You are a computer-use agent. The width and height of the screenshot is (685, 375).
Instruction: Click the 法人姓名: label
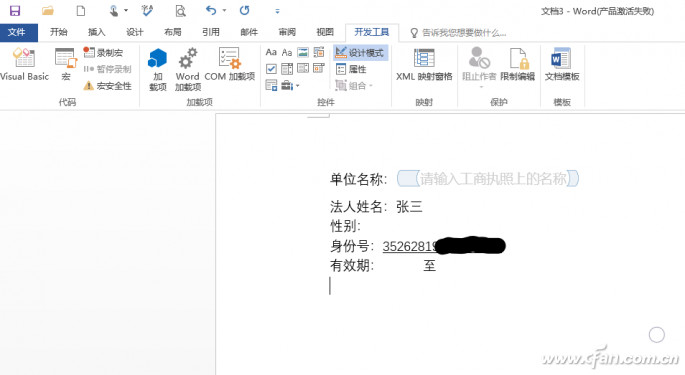click(x=358, y=206)
